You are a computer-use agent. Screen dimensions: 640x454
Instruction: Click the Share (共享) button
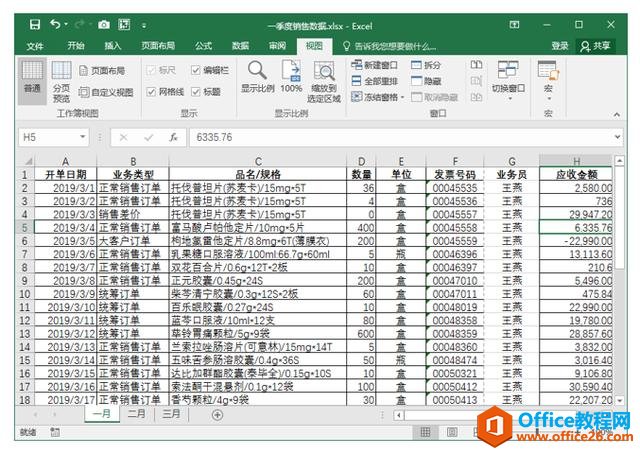[596, 46]
